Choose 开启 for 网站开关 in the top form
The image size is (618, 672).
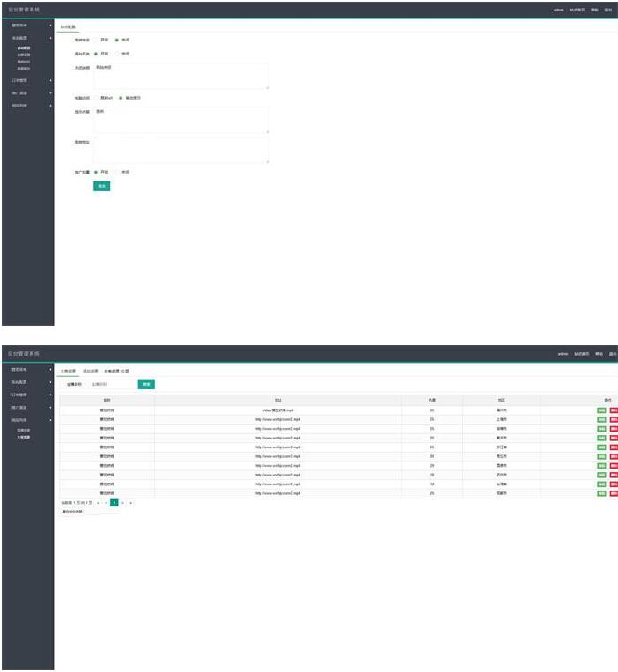point(95,54)
